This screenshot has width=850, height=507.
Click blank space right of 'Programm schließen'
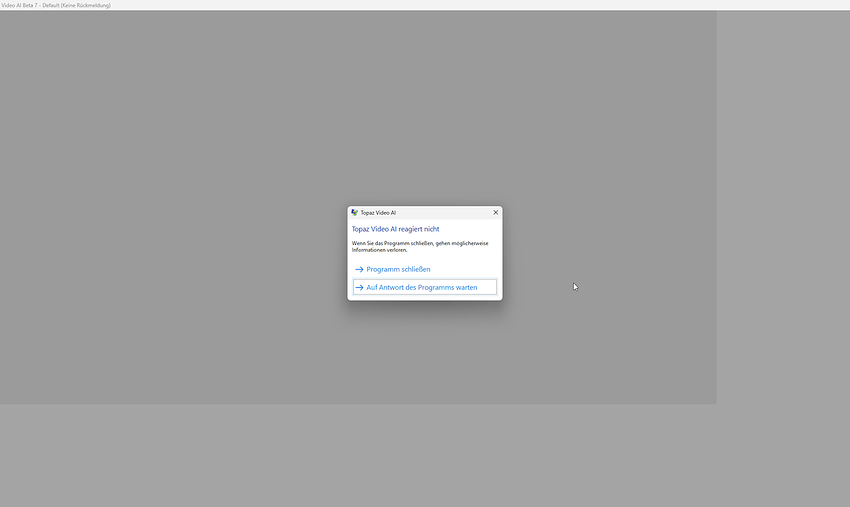click(x=465, y=270)
